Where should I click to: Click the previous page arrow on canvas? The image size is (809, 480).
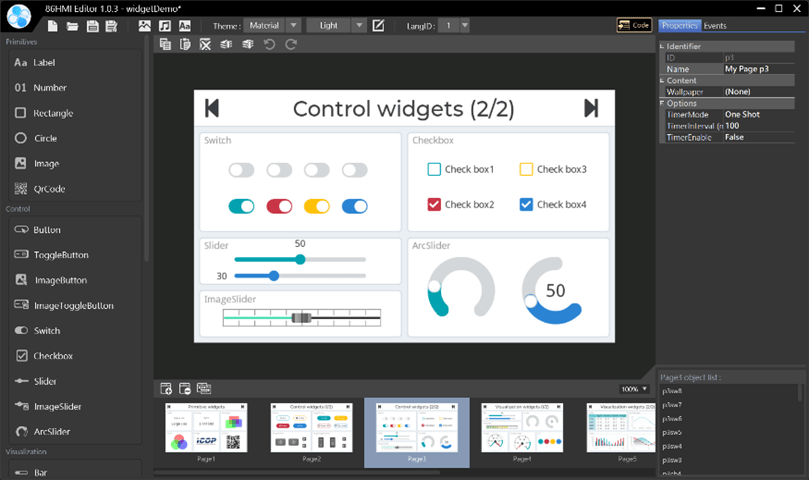coord(212,108)
